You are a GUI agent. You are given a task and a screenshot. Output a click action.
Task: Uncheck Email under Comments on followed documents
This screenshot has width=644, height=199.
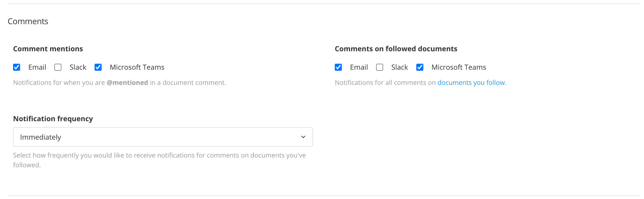338,67
